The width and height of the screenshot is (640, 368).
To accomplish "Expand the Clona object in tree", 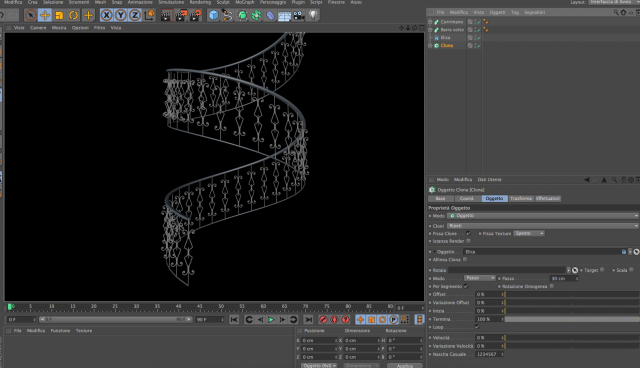I will (x=430, y=46).
